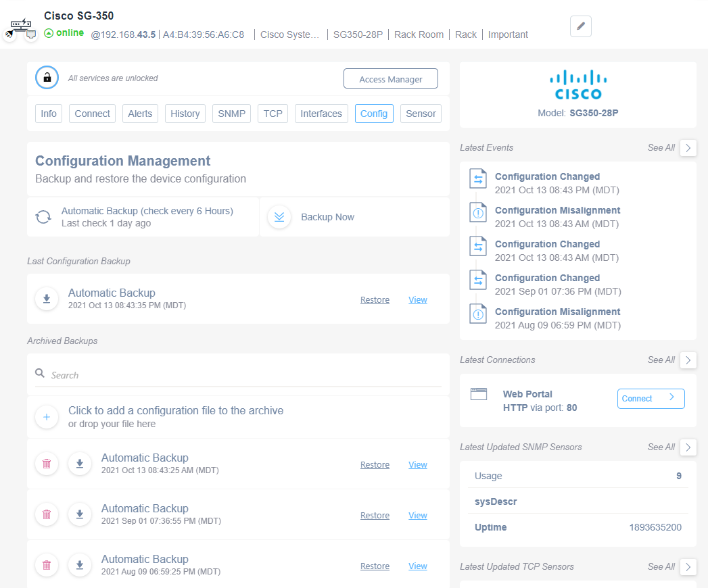Expand Latest Events with the See All chevron

coord(688,147)
